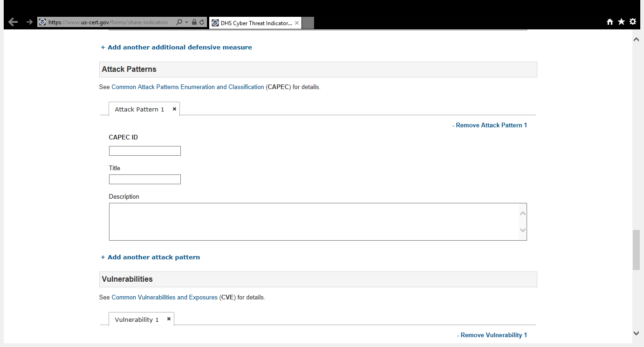Viewport: 644px width, 347px height.
Task: Close Vulnerability 1 tab with its x
Action: point(169,319)
